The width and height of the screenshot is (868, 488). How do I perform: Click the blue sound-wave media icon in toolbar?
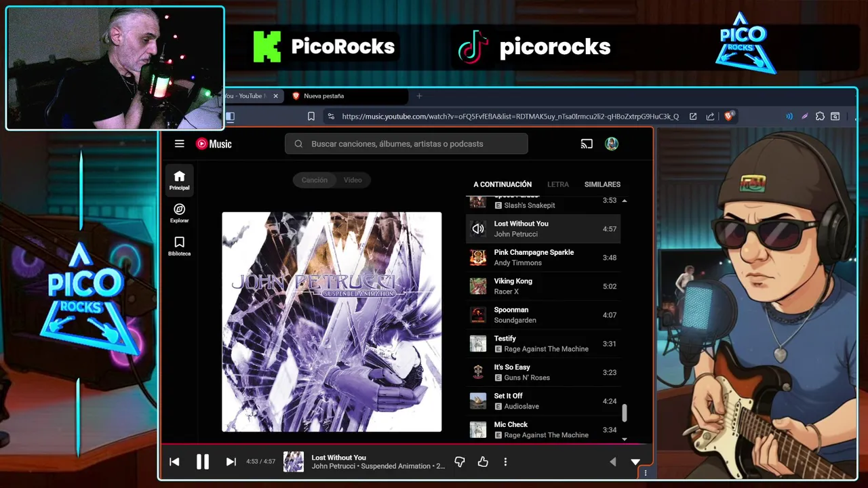(x=789, y=117)
